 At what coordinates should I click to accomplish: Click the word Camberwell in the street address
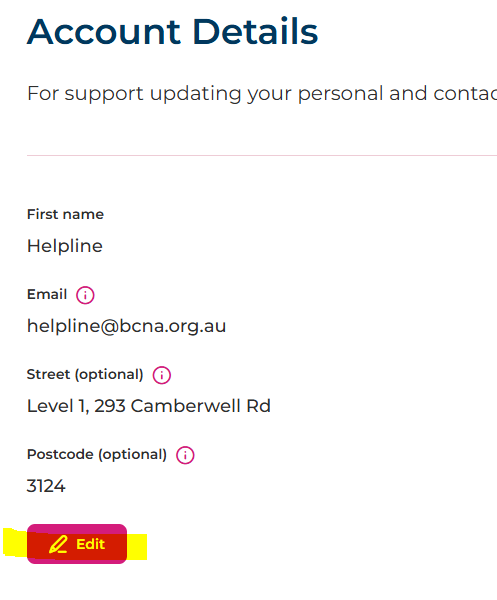click(x=186, y=406)
